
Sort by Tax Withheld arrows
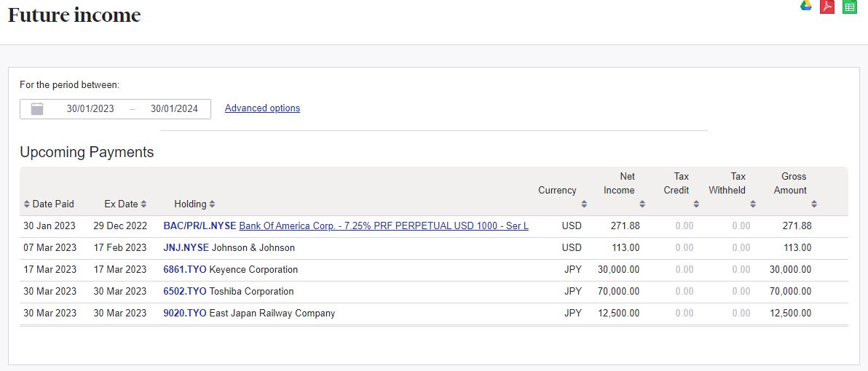click(753, 204)
